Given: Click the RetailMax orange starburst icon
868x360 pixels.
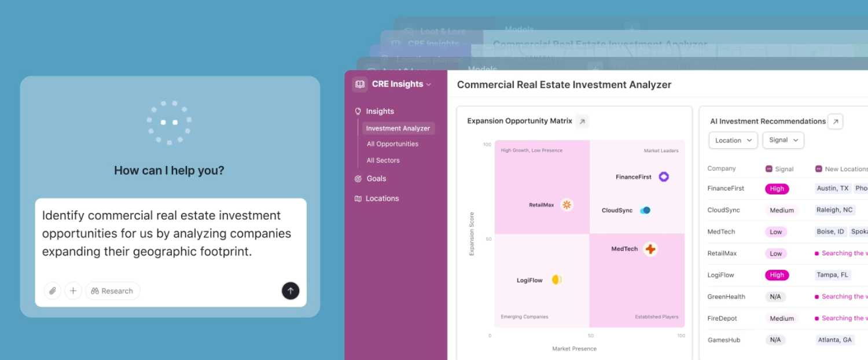Looking at the screenshot, I should coord(567,205).
